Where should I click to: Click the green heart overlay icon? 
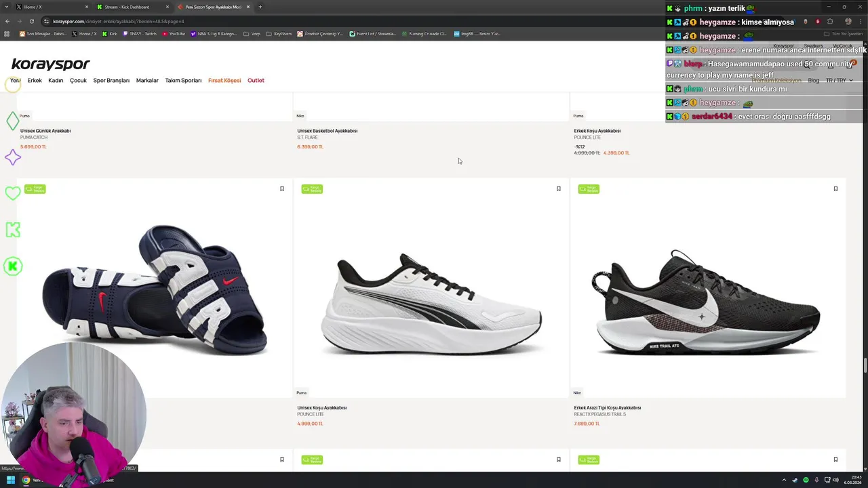(x=12, y=193)
